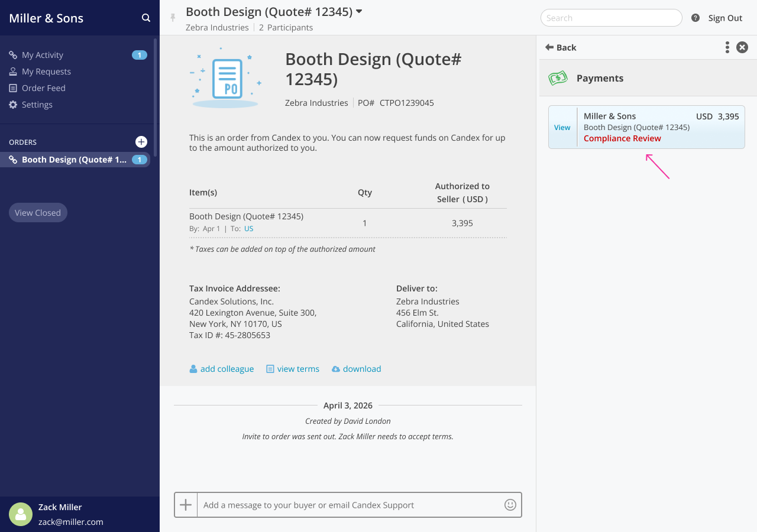Click the sidebar search magnifier icon
The image size is (757, 532).
[146, 18]
